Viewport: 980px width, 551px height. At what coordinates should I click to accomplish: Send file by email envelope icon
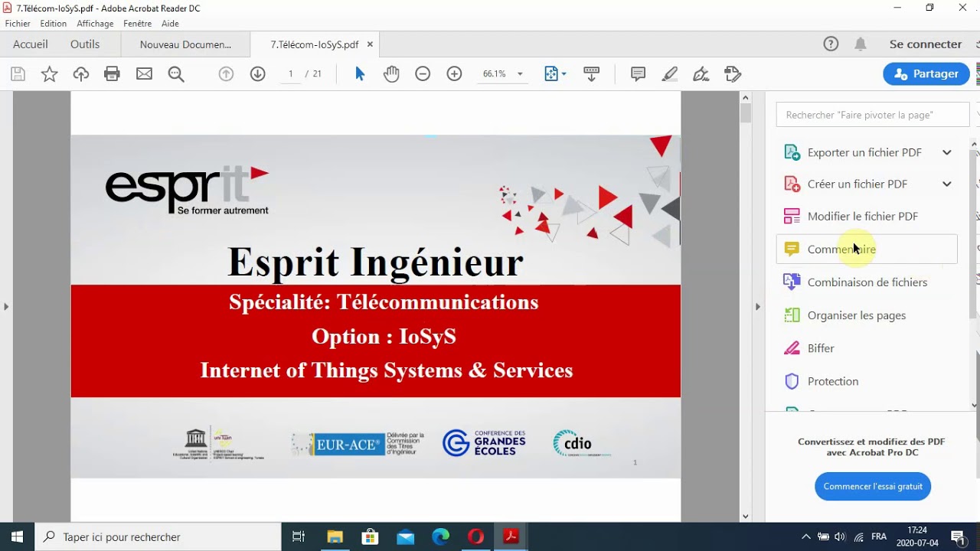(x=144, y=74)
